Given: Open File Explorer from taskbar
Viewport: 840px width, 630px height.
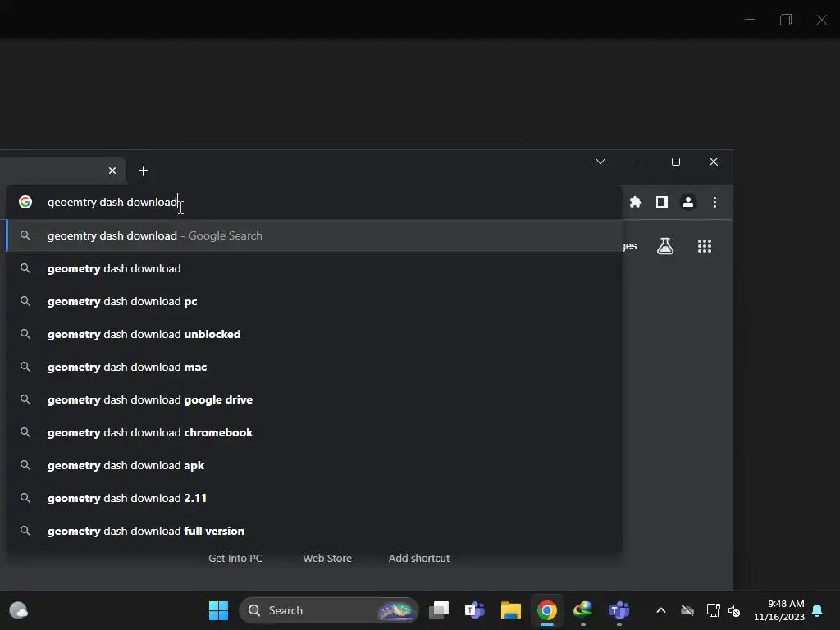Looking at the screenshot, I should coord(510,610).
